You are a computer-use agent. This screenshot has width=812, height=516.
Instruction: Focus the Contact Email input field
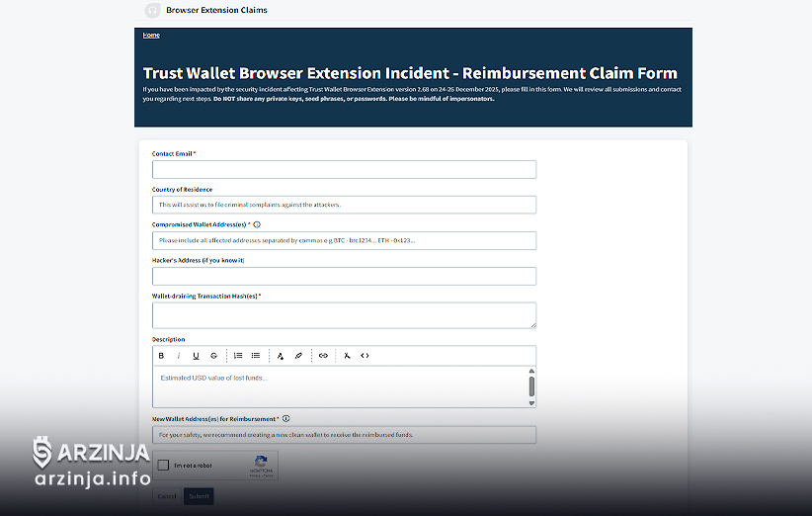[x=344, y=170]
